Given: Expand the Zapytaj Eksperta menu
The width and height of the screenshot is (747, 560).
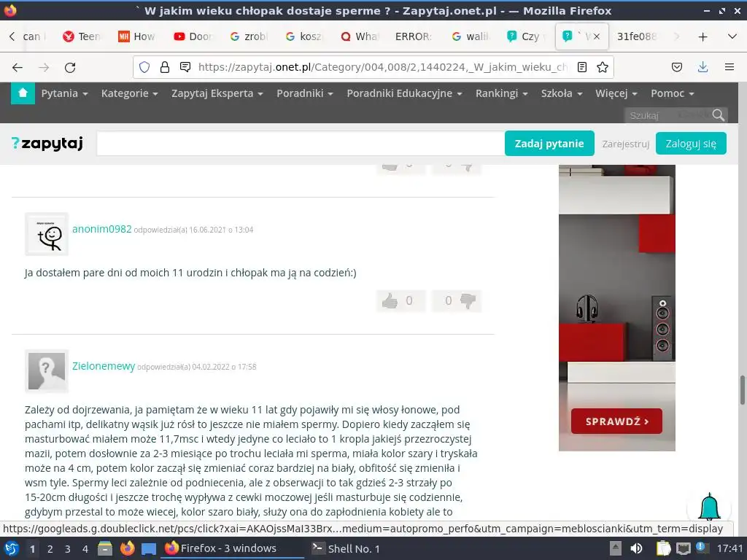Looking at the screenshot, I should (x=217, y=93).
